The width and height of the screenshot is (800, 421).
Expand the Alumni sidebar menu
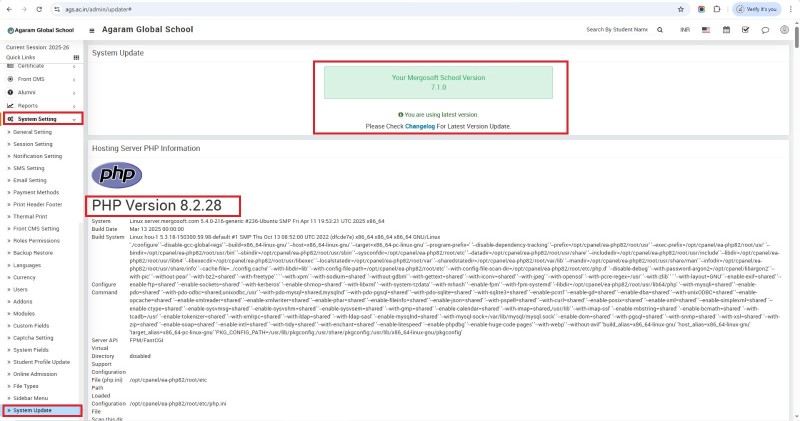[x=41, y=92]
